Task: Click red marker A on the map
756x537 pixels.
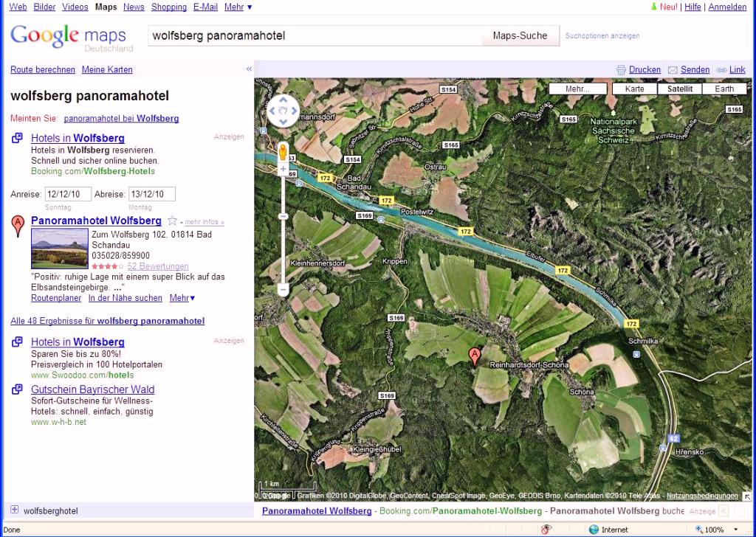Action: [x=475, y=356]
